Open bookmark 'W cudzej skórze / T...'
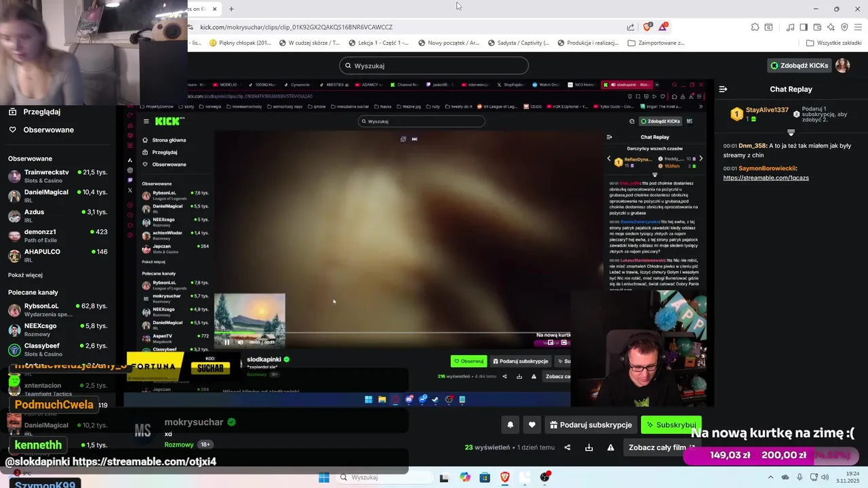This screenshot has width=868, height=488. (309, 43)
